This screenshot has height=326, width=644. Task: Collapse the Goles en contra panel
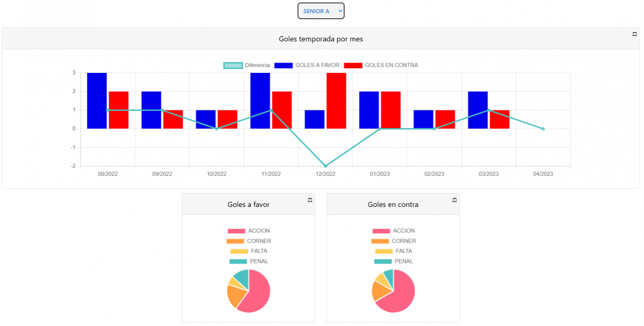tap(455, 199)
